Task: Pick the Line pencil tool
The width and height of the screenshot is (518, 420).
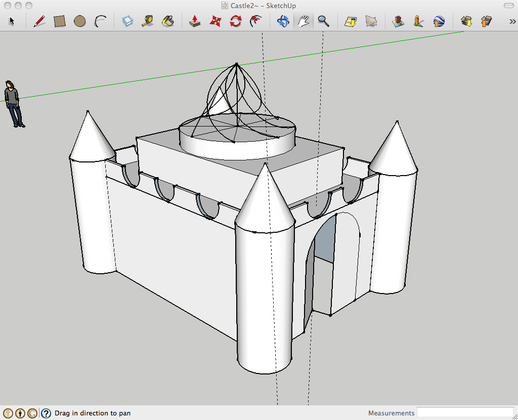Action: tap(39, 21)
